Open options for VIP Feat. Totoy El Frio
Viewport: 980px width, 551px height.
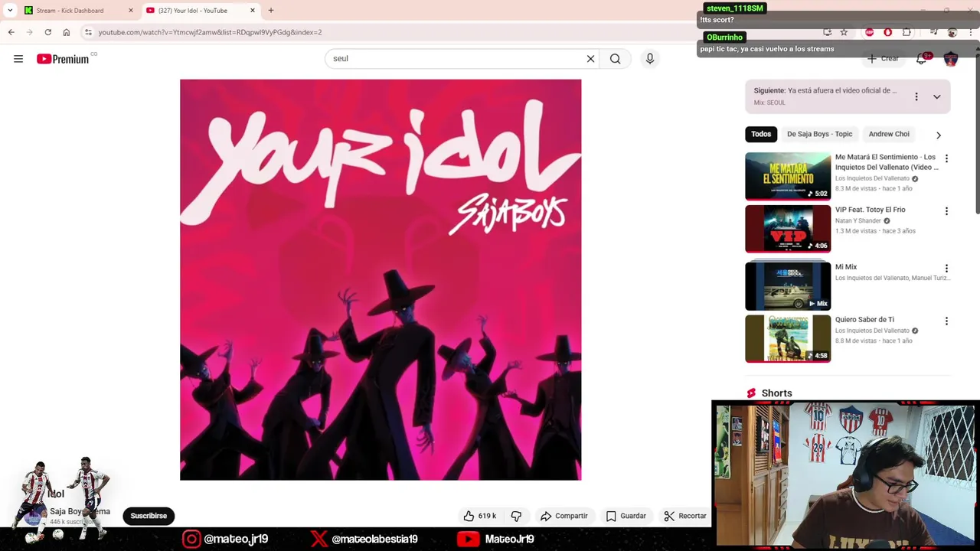pos(946,211)
